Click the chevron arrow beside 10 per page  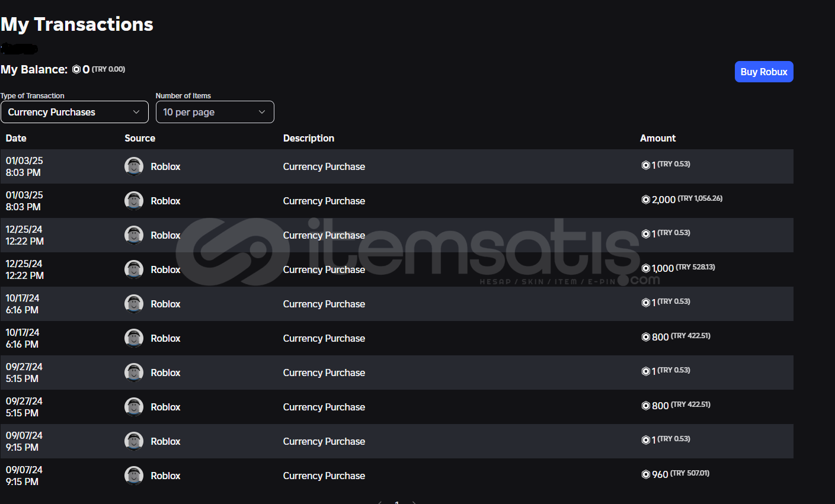262,112
